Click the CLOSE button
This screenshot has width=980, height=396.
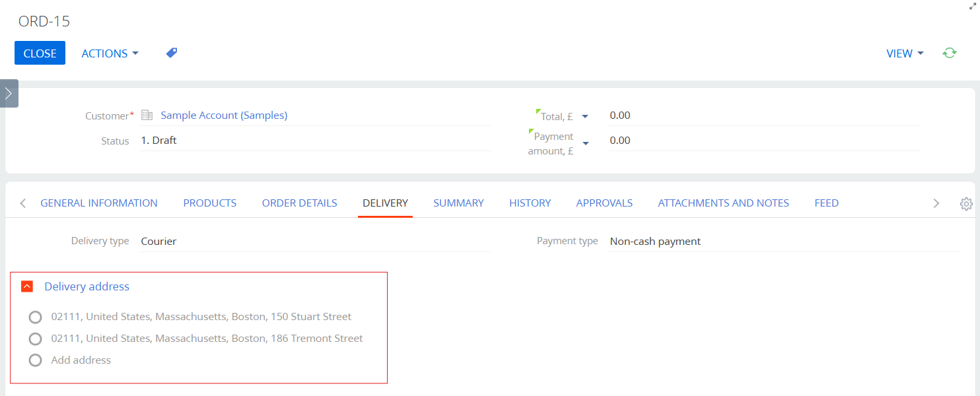(x=40, y=53)
